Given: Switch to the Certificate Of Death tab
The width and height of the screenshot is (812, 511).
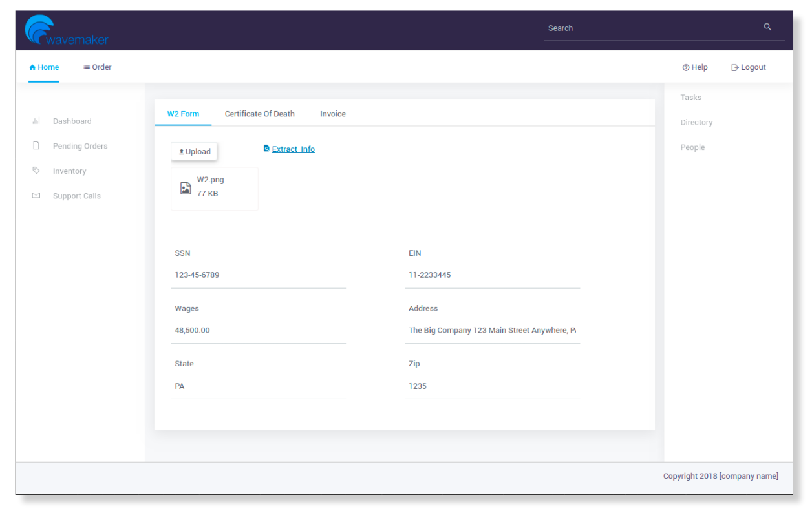Looking at the screenshot, I should (259, 114).
